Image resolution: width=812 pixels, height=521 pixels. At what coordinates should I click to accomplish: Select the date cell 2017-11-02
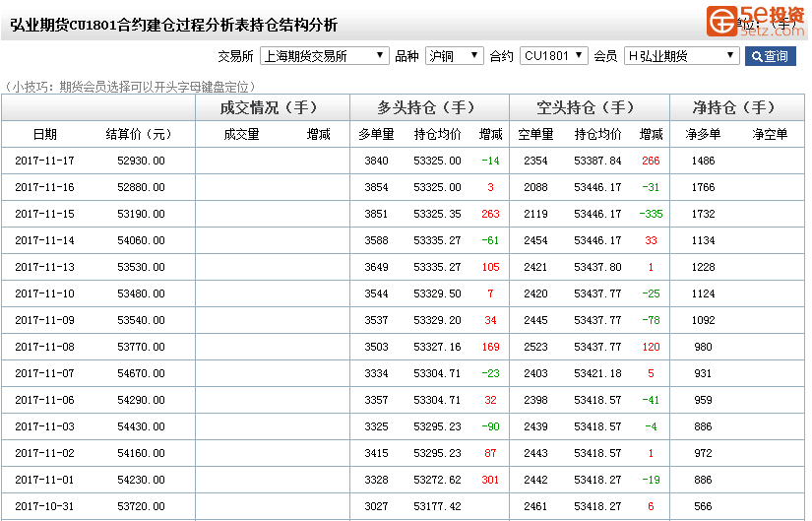point(44,453)
